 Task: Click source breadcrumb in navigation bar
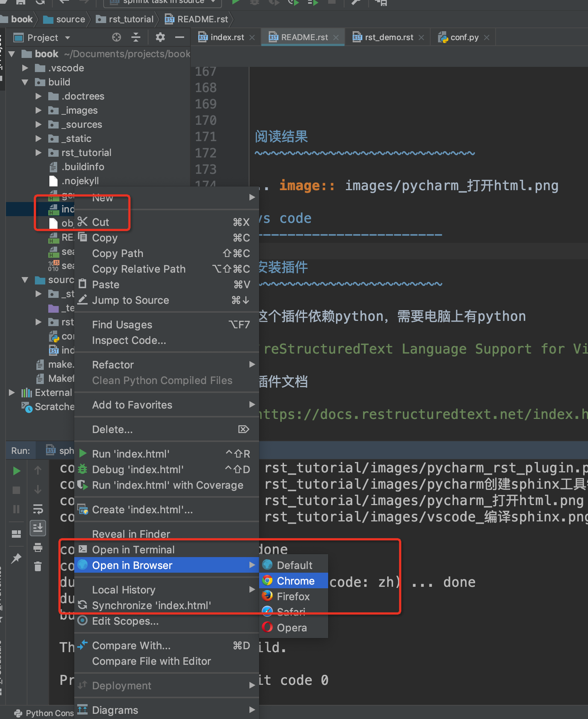click(x=64, y=19)
